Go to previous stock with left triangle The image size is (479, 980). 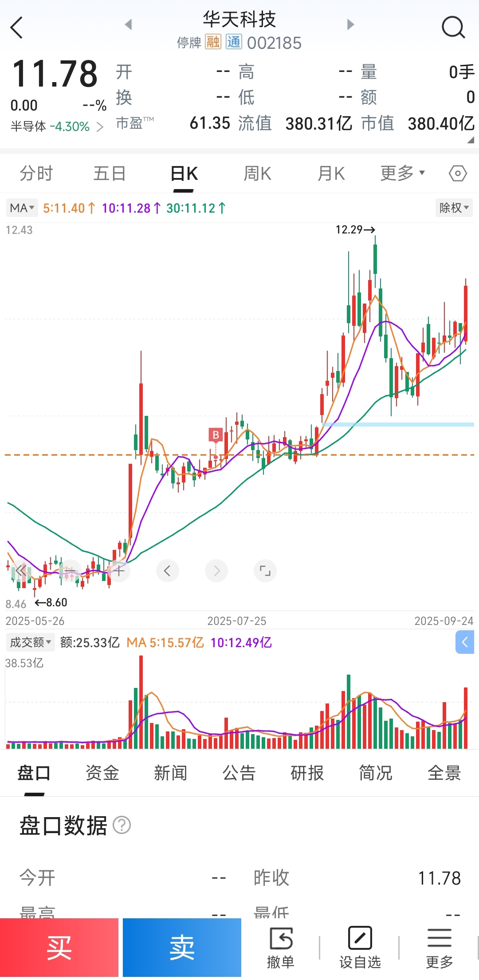click(x=129, y=24)
